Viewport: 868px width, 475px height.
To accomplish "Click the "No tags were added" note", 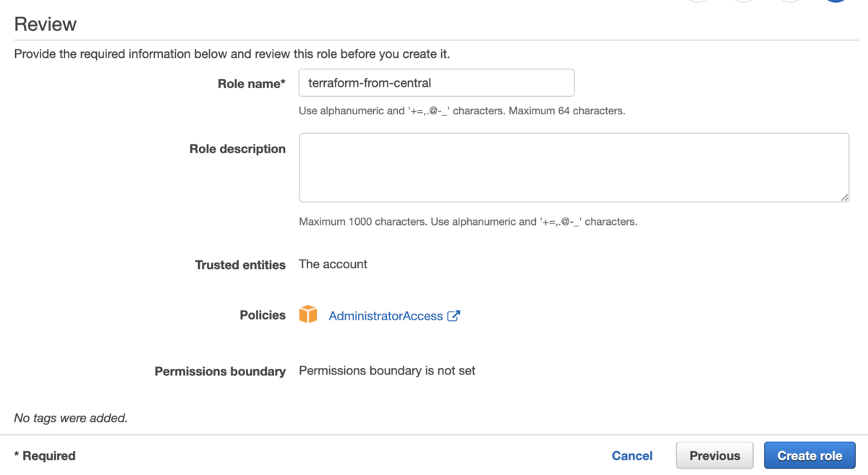I will coord(71,418).
